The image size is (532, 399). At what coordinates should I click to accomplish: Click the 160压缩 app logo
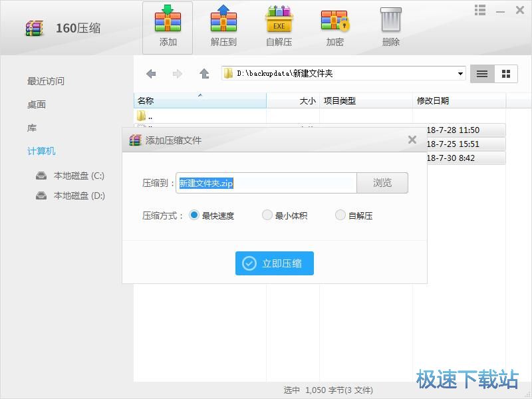coord(35,28)
